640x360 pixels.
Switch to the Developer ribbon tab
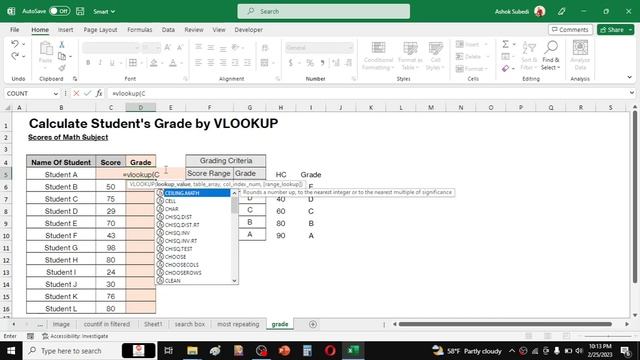(249, 29)
